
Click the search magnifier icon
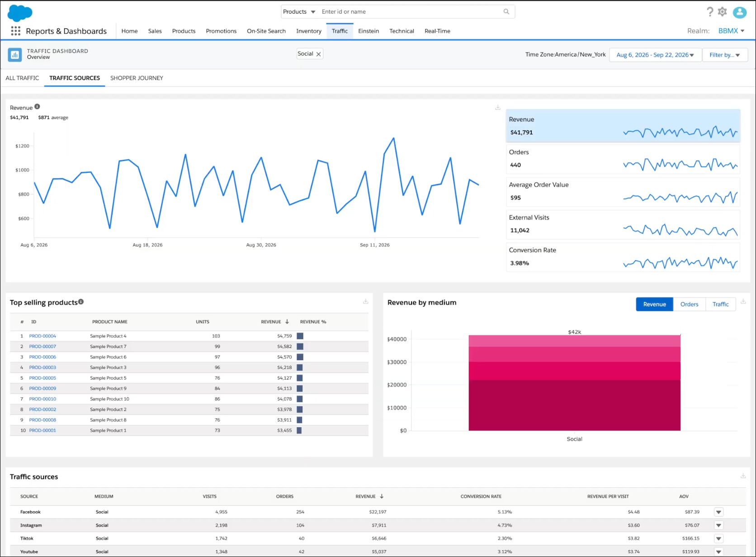click(506, 12)
